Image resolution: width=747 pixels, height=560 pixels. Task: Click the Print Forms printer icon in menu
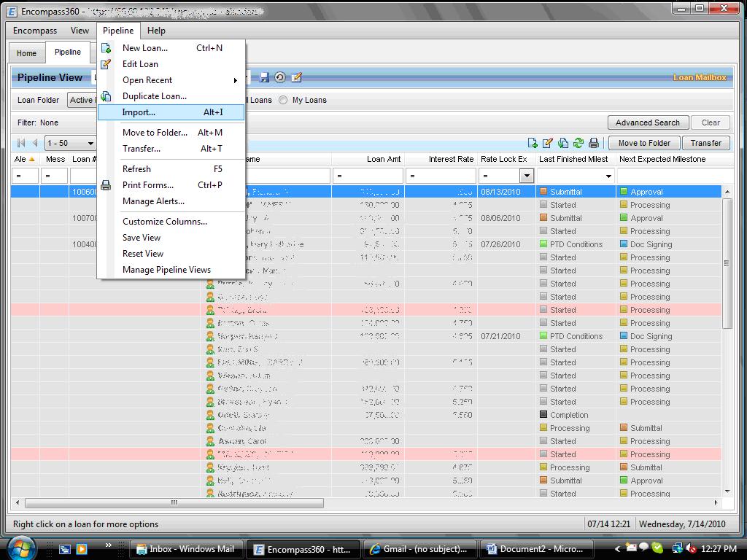[x=106, y=185]
